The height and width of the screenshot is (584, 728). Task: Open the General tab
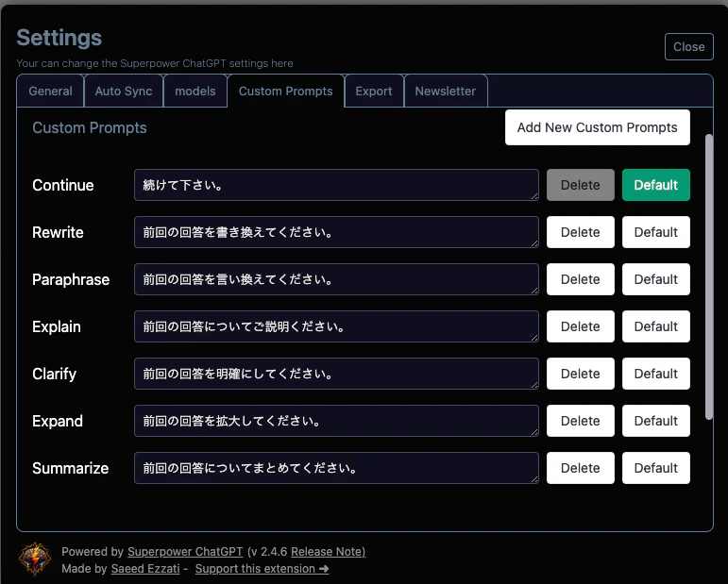pos(50,91)
